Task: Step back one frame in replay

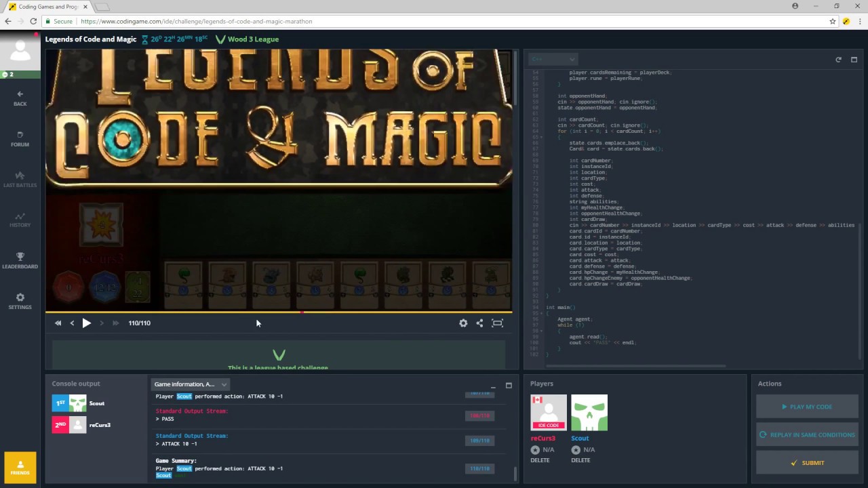Action: (x=72, y=323)
